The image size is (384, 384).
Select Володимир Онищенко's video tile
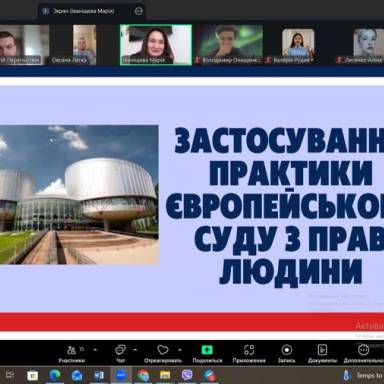(x=229, y=45)
